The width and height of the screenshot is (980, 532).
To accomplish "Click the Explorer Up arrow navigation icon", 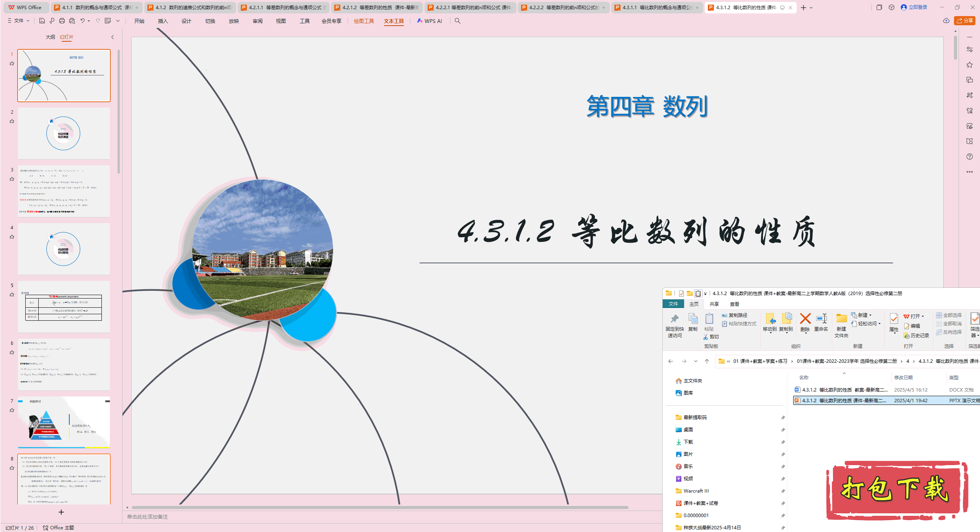I will click(x=707, y=361).
